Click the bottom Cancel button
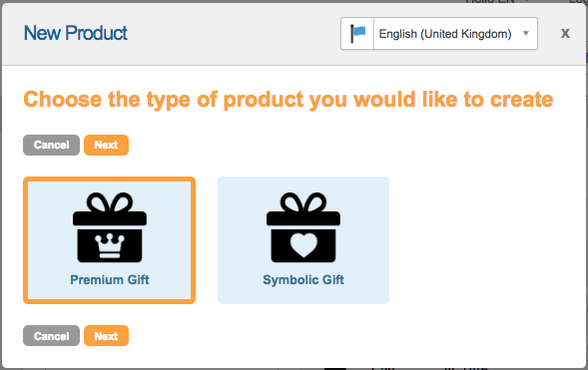Viewport: 588px width, 370px height. coord(51,335)
